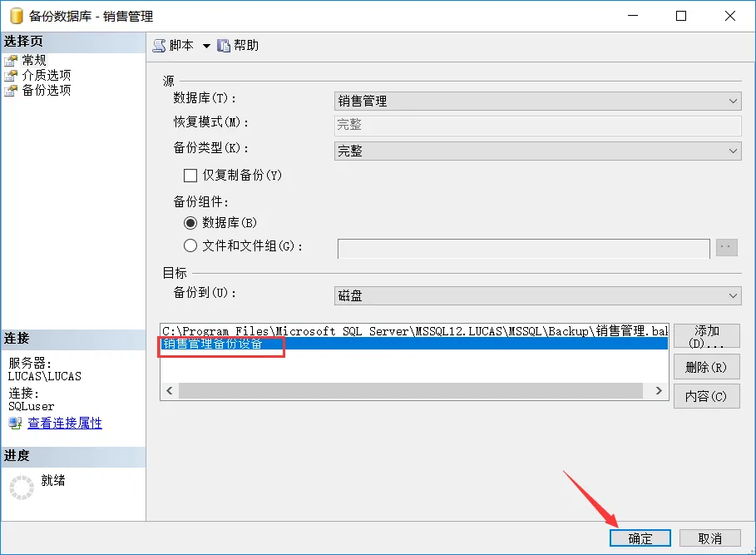Click the connection properties icon
Screen dimensions: 756x555
click(15, 424)
